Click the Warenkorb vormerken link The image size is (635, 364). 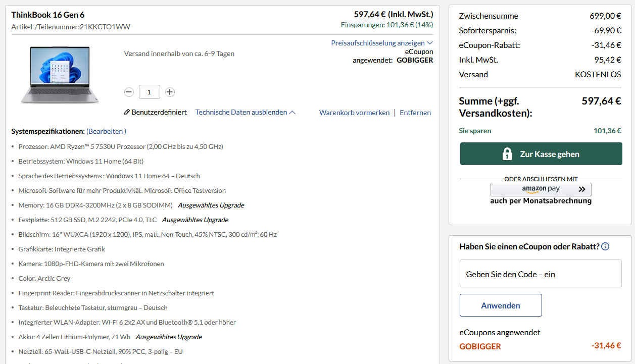pos(355,112)
